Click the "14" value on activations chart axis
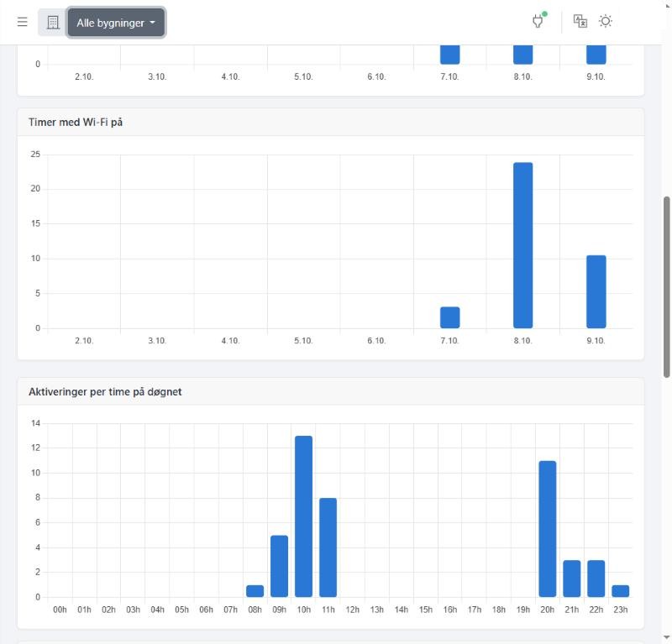 point(35,423)
